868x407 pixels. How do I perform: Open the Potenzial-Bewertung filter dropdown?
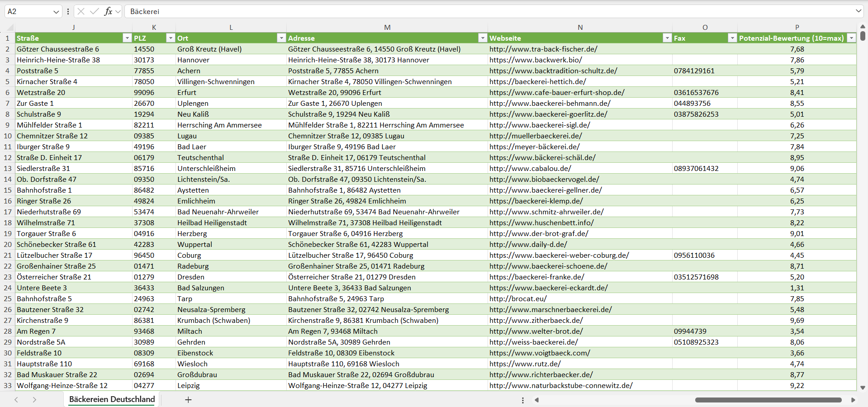[851, 38]
